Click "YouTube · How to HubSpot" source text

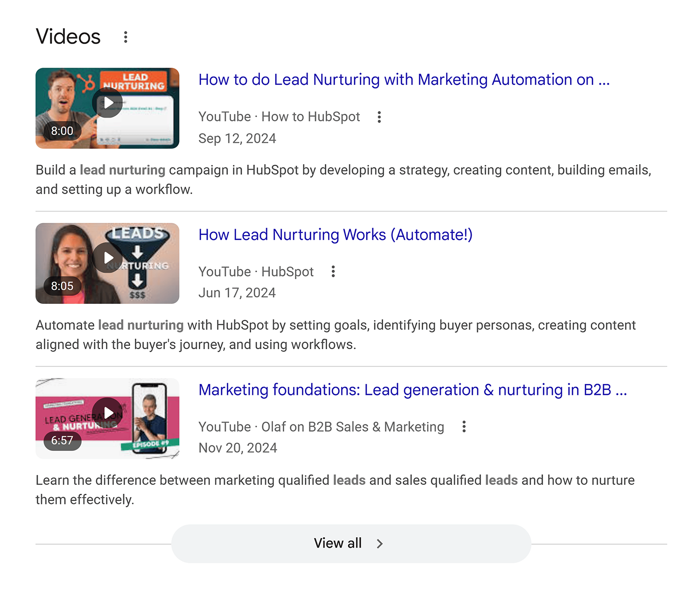point(279,117)
